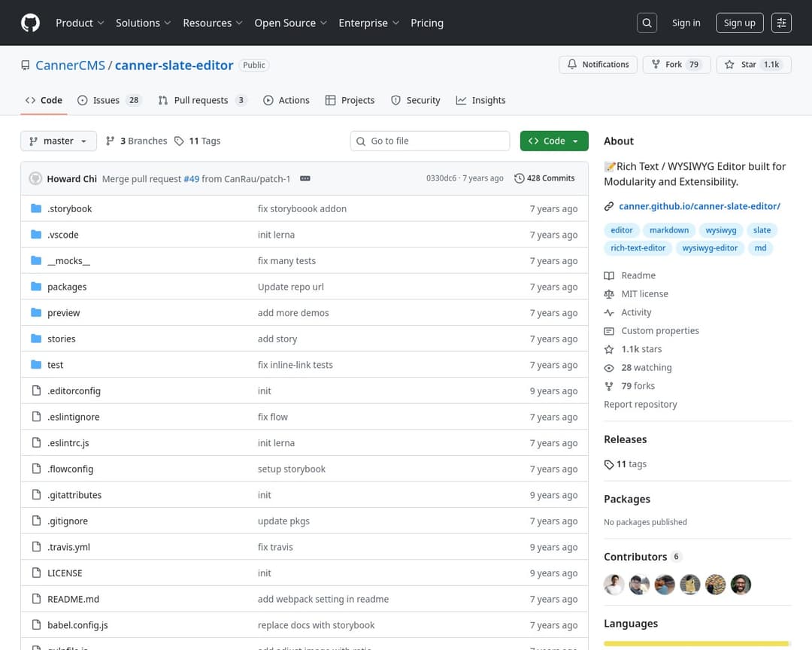Screen dimensions: 812x650
Task: Open the 428 Commits history
Action: [x=544, y=178]
